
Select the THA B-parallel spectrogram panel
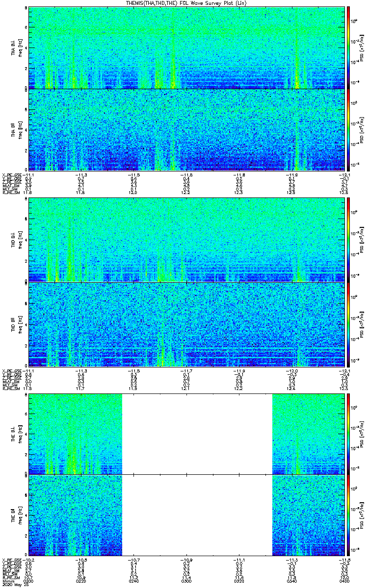186,130
